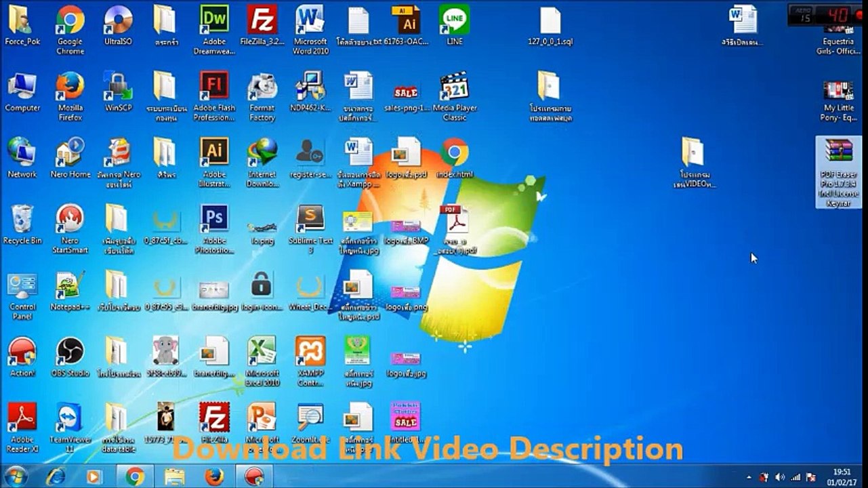Select the LINE desktop shortcut
868x488 pixels.
click(455, 26)
